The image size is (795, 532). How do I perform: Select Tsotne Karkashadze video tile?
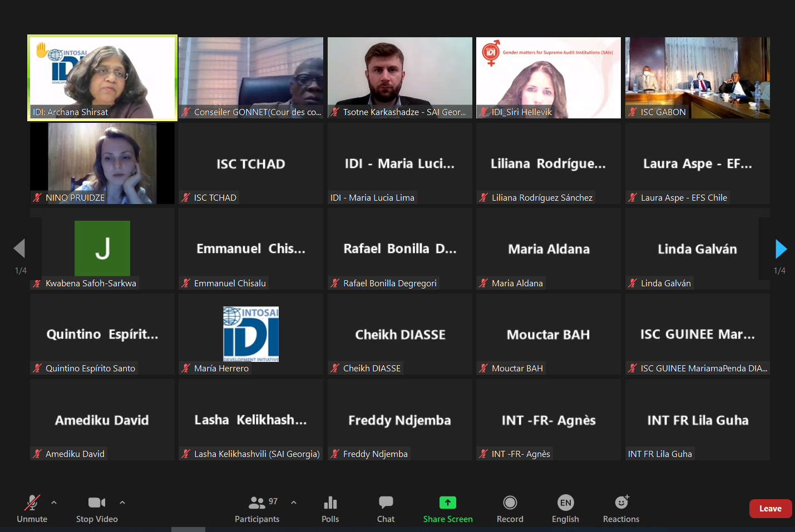tap(400, 78)
